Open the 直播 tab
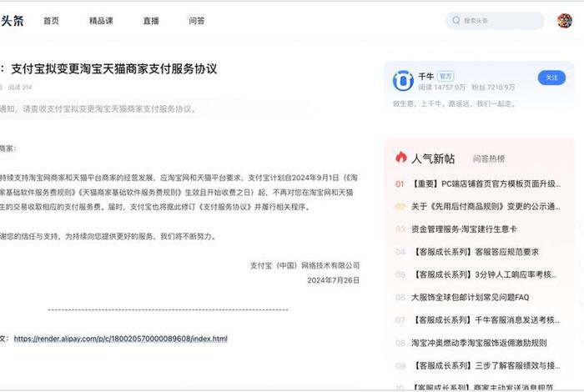The height and width of the screenshot is (392, 584). coord(151,21)
